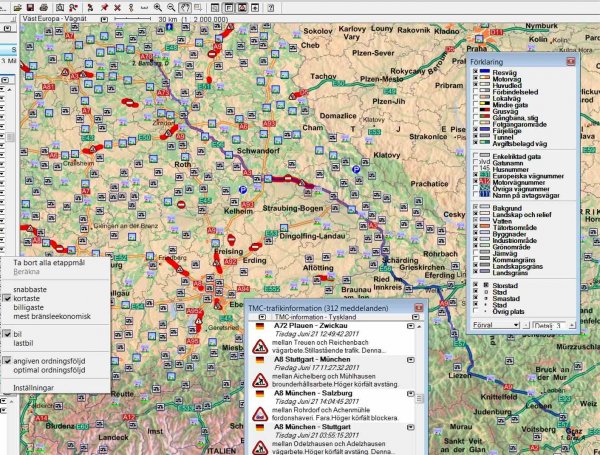
Task: Click 'Ta bort alla etappmål'
Action: point(50,262)
